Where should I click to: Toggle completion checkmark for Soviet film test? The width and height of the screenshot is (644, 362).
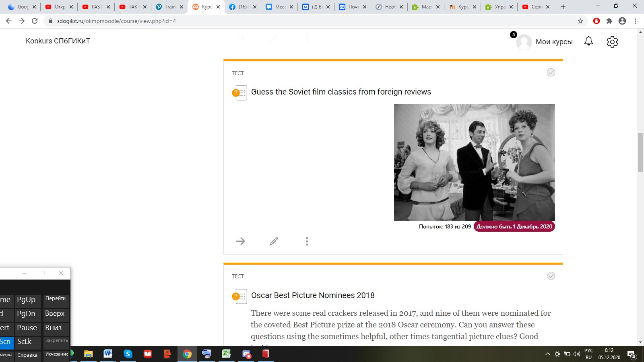coord(551,72)
